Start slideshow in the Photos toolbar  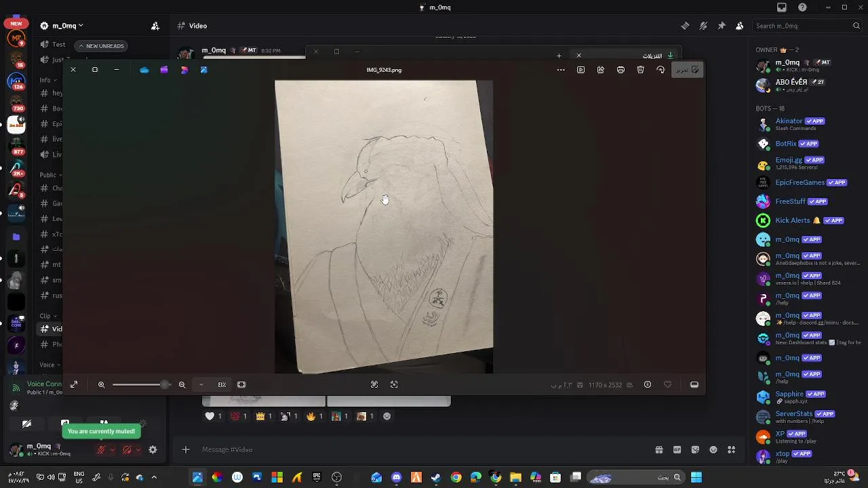click(x=580, y=70)
